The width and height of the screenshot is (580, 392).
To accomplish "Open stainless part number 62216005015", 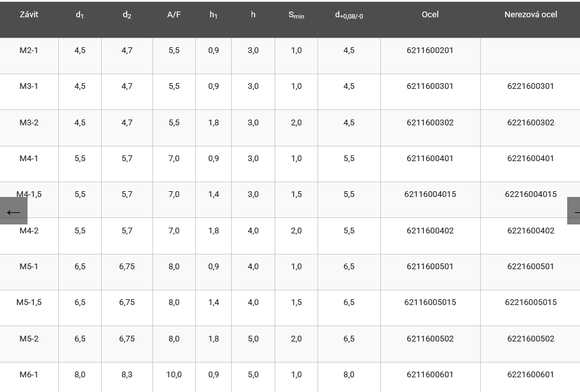I will point(530,302).
